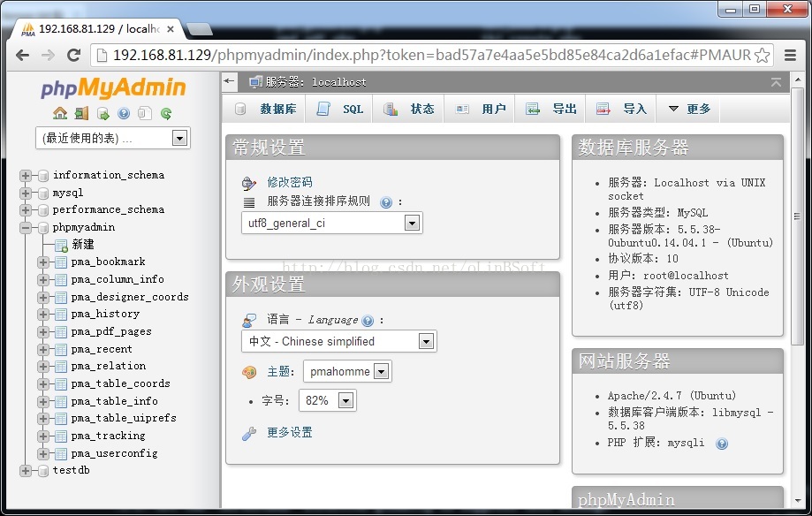Click the 修改密码 key icon
The image size is (812, 516).
click(248, 183)
